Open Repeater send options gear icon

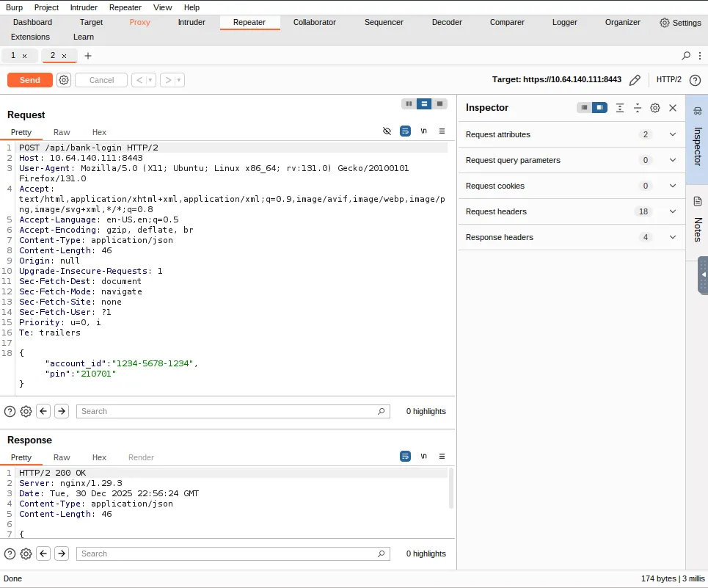coord(64,80)
